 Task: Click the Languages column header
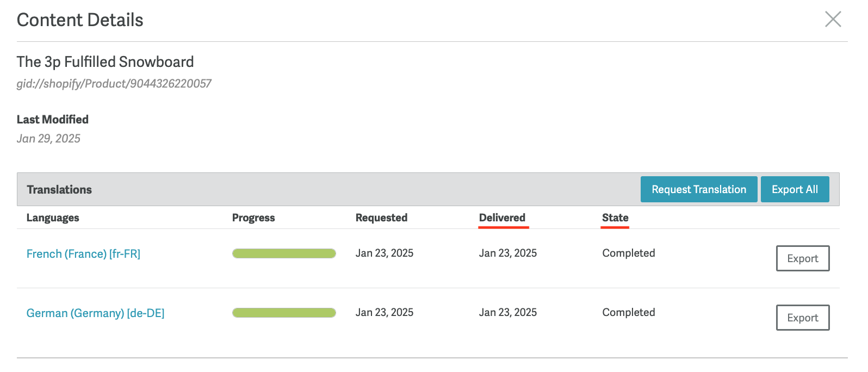(53, 218)
